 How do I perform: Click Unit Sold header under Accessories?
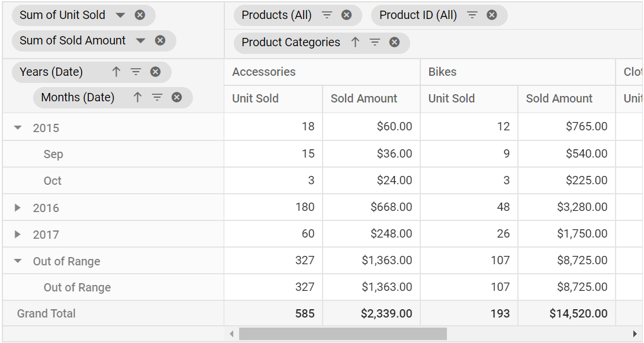click(x=273, y=99)
